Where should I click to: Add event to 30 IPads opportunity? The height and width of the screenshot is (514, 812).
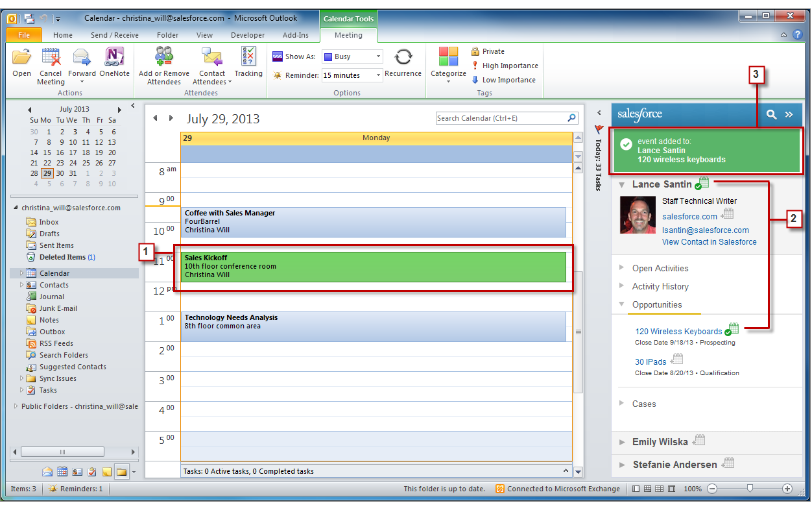point(676,360)
